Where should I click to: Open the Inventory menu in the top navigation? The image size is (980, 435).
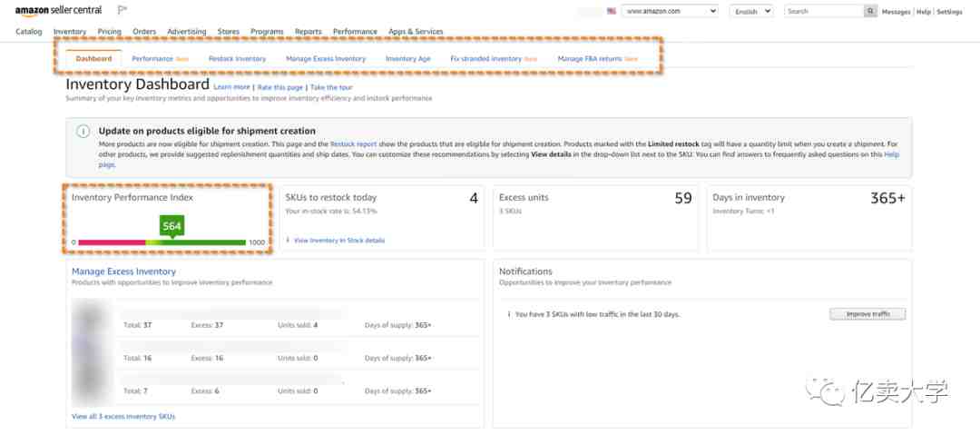click(x=70, y=31)
